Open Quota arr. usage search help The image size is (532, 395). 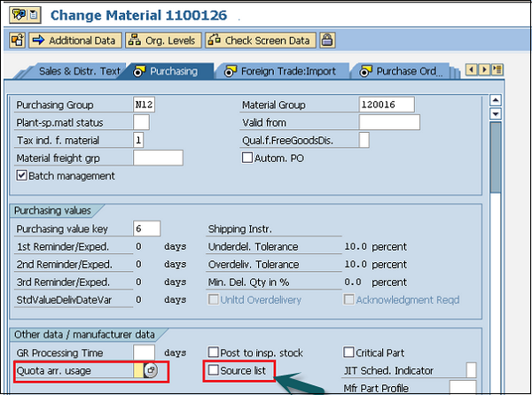(151, 370)
